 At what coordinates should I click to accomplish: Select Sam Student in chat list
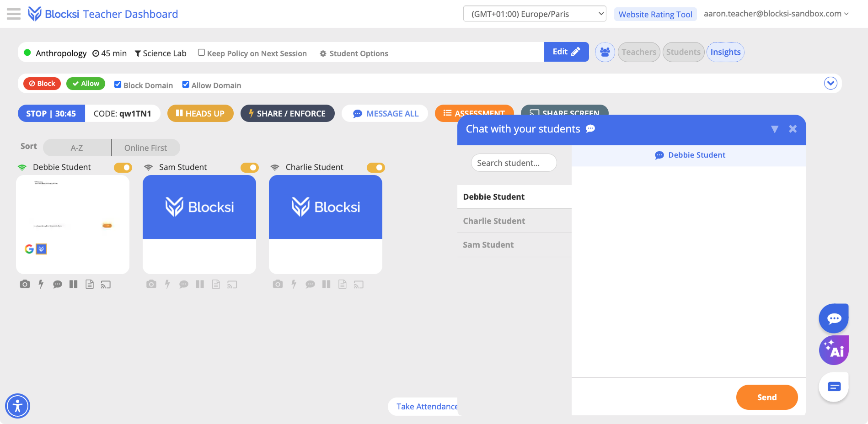(514, 245)
